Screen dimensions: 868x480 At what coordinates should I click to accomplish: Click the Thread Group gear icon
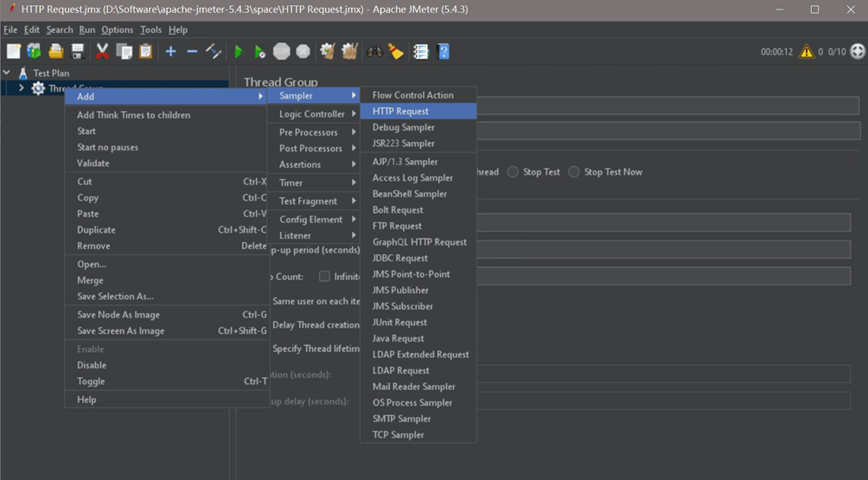(x=38, y=88)
